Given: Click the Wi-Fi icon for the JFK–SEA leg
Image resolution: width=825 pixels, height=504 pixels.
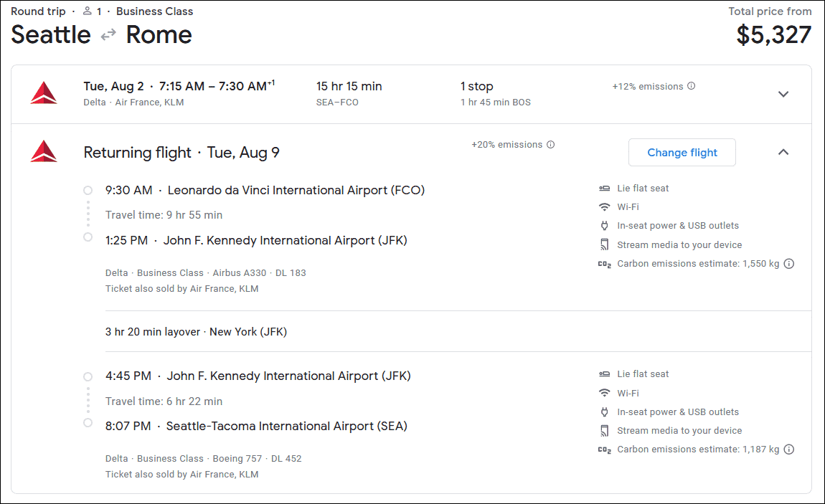Looking at the screenshot, I should 605,393.
